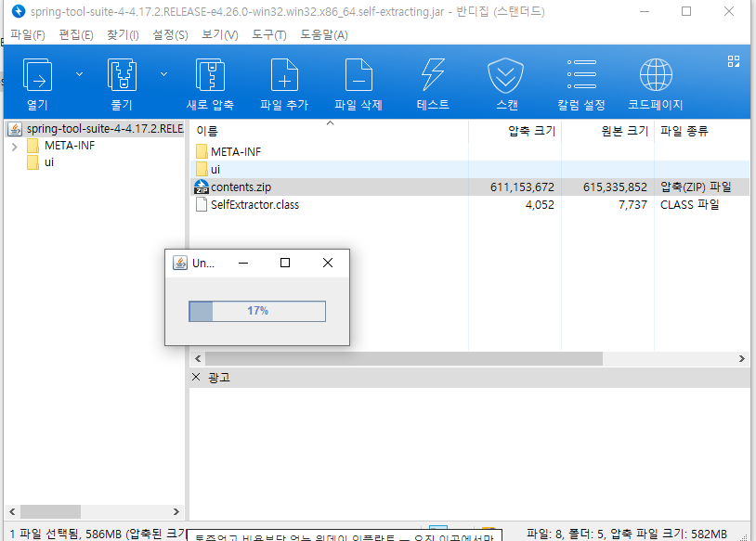Screen dimensions: 756x541
Task: Click the 코드페이지 globe icon
Action: [x=656, y=74]
